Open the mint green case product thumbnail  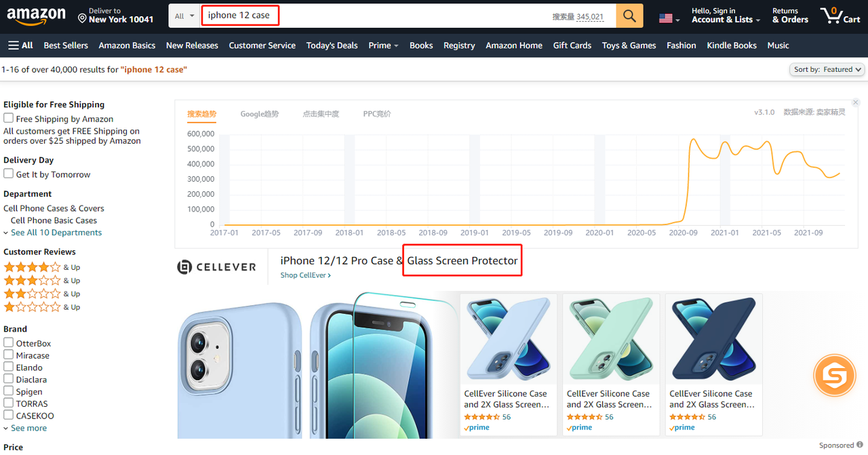611,339
